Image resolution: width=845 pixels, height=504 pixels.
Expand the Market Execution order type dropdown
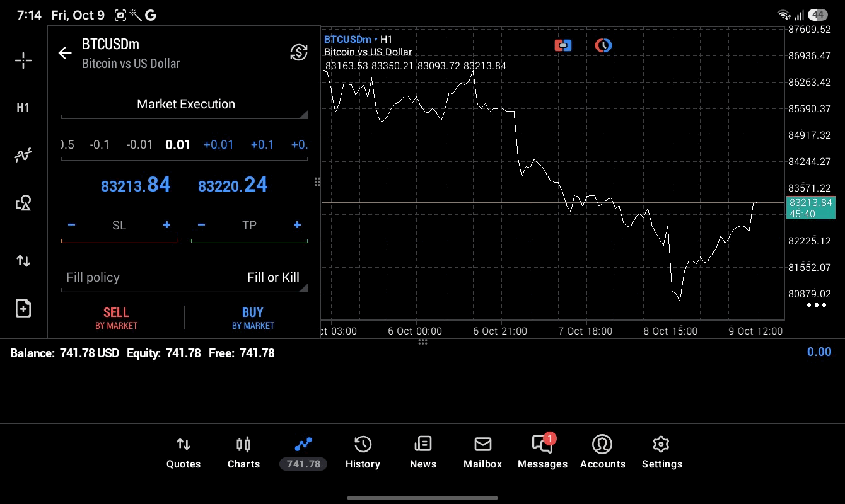coord(184,105)
